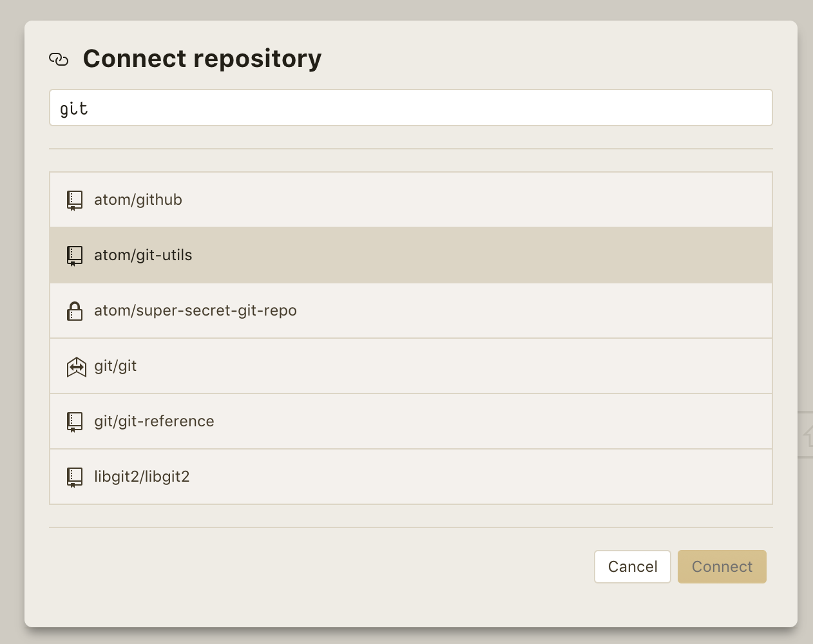Click the padlock icon for atom/super-secret-git-repo
The width and height of the screenshot is (813, 644).
pos(74,310)
